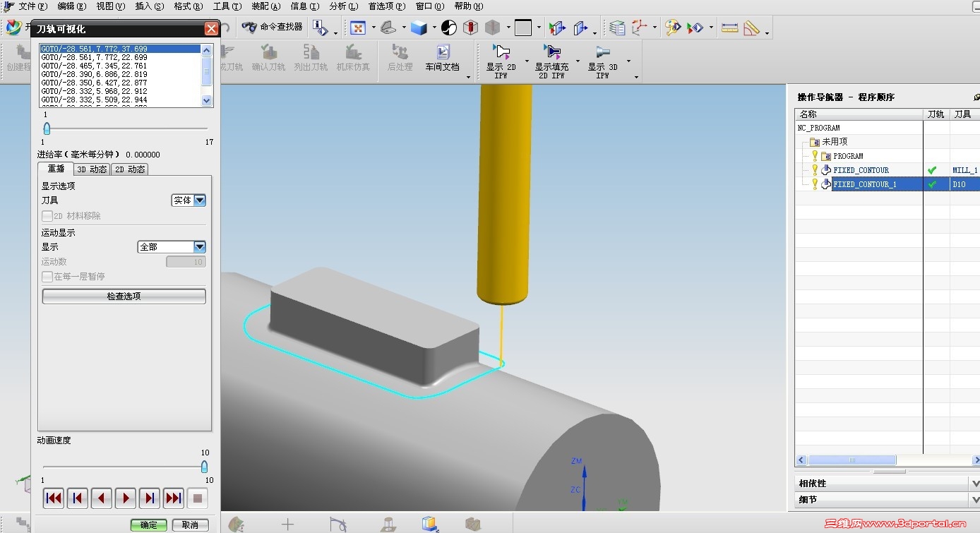Enable the 2D 材料移除 checkbox
The image size is (980, 533).
click(47, 216)
